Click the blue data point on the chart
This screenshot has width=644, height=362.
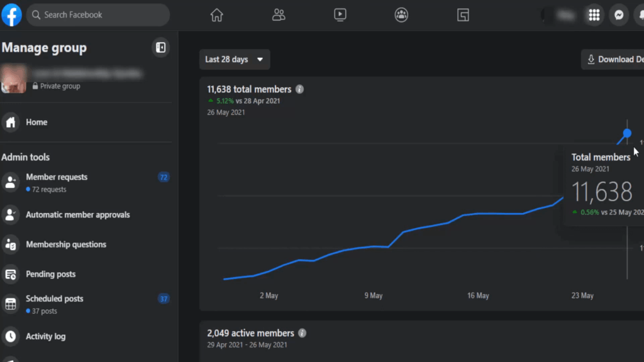pos(627,133)
